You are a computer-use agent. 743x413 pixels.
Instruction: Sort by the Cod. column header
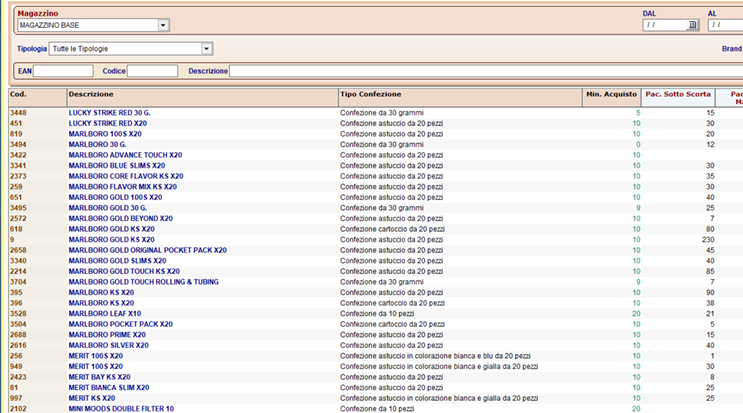38,98
